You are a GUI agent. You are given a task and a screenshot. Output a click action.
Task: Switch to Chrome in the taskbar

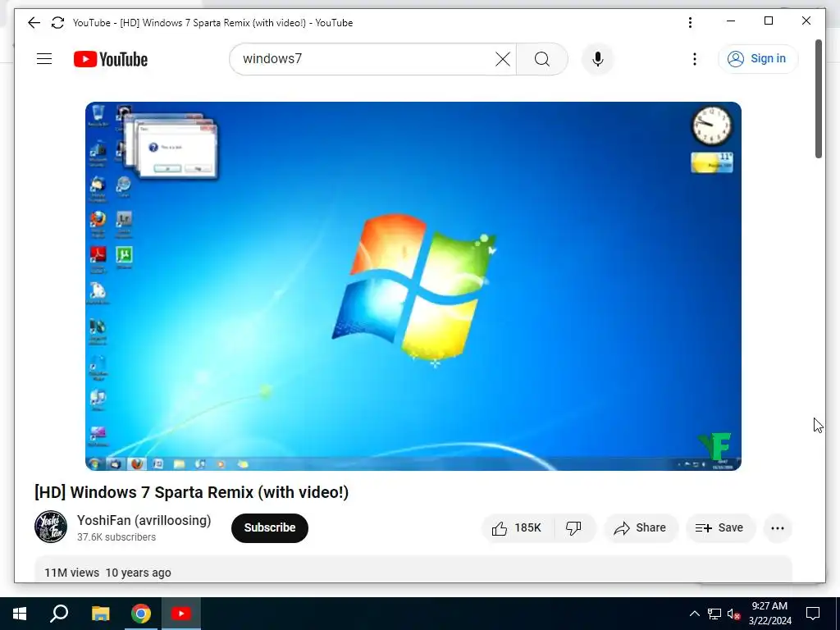141,614
